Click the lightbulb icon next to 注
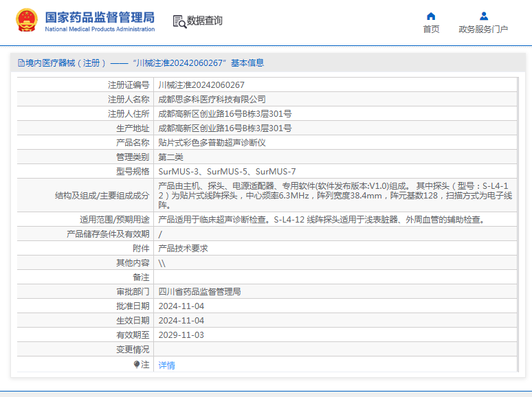The height and width of the screenshot is (397, 532). 137,365
